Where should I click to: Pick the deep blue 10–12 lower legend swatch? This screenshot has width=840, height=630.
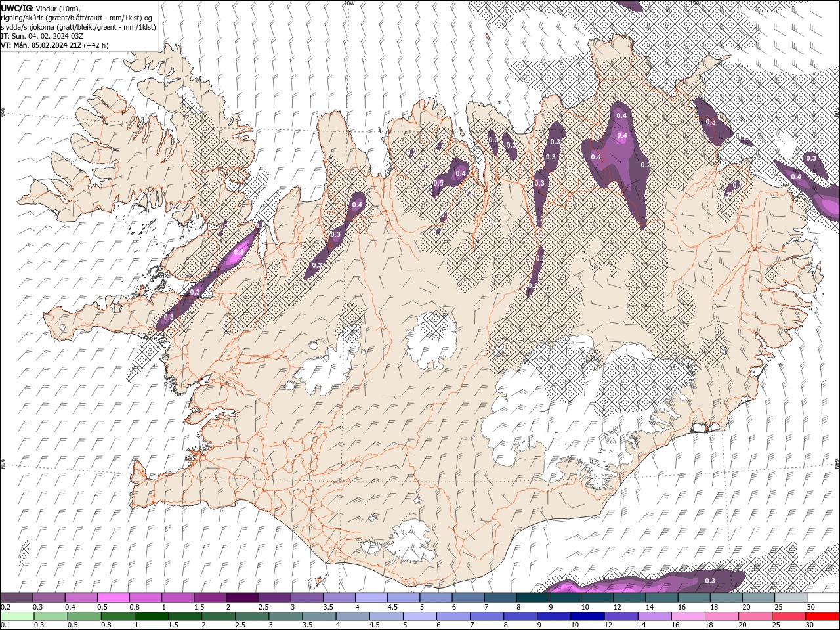pyautogui.click(x=586, y=616)
